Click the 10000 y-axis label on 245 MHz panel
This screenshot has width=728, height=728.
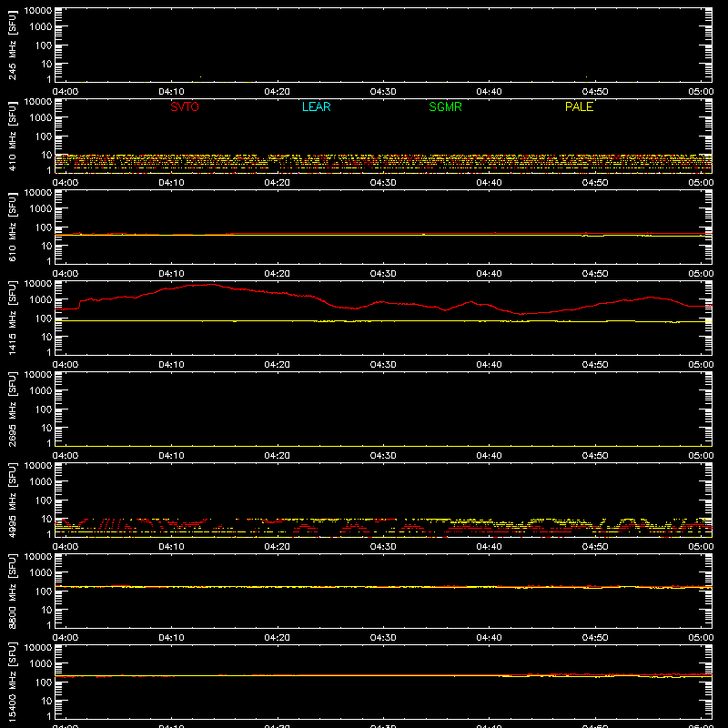(x=38, y=11)
